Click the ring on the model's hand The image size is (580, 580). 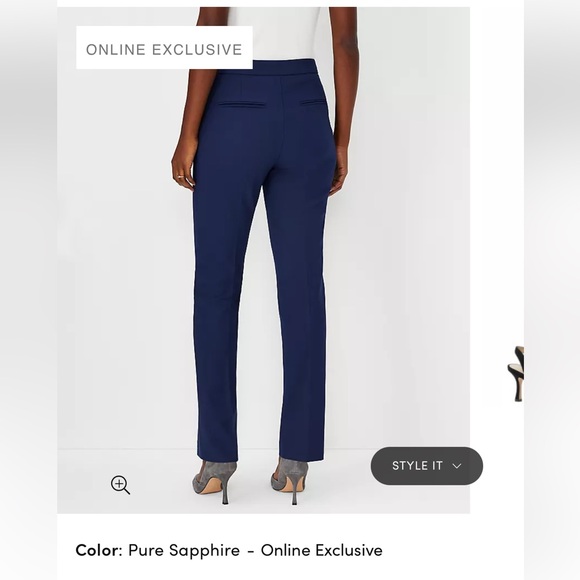pyautogui.click(x=179, y=176)
